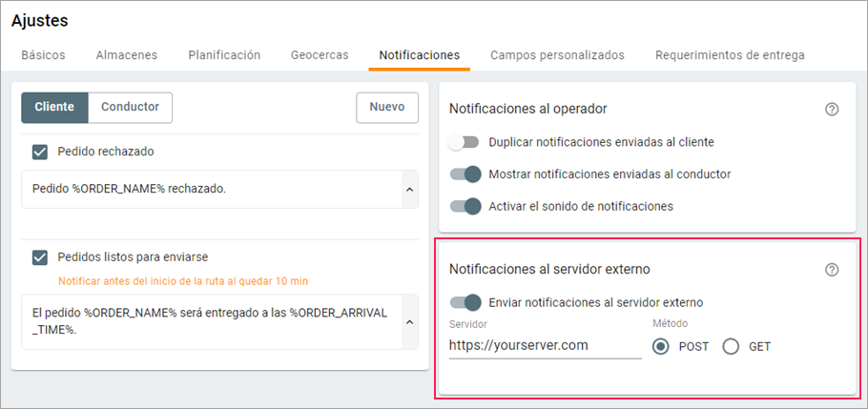Enable Duplicar notificaciones enviadas al cliente
The height and width of the screenshot is (409, 868).
click(x=465, y=142)
